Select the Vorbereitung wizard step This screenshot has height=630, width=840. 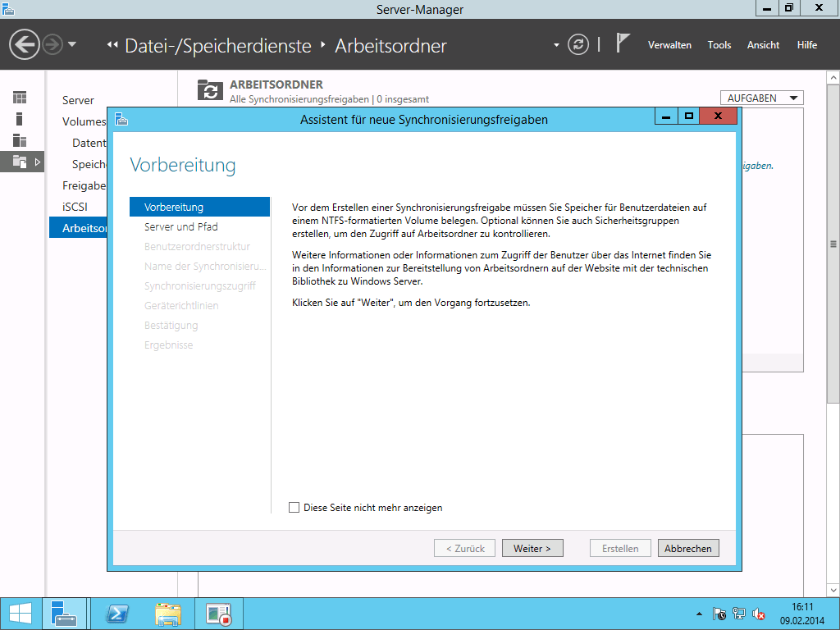[199, 207]
